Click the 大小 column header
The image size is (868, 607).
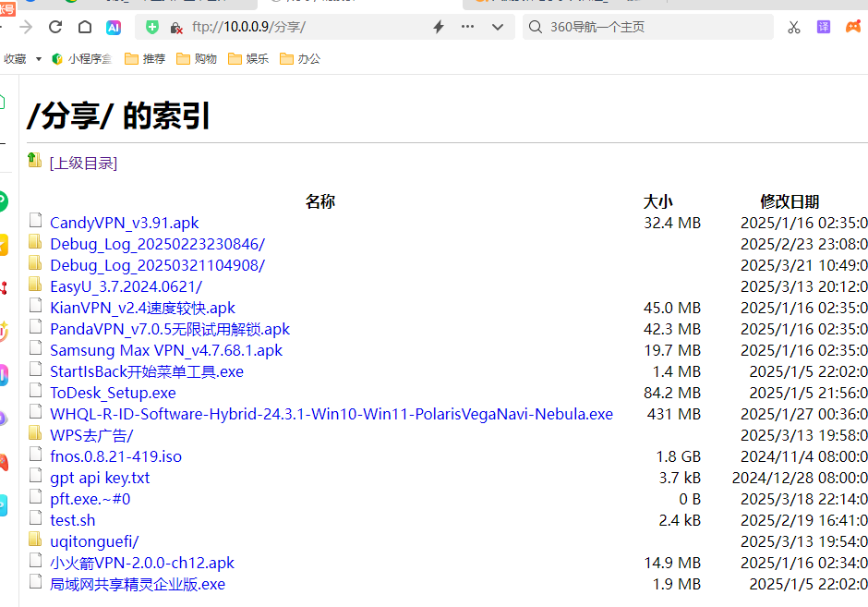tap(658, 201)
